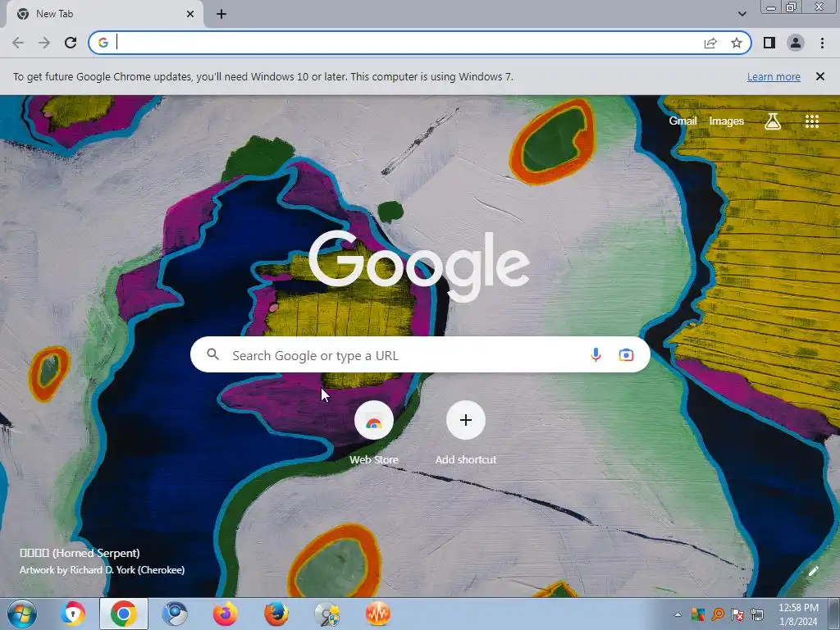This screenshot has width=840, height=630.
Task: Open the taskbar clock showing 12:58 PM
Action: tap(798, 614)
